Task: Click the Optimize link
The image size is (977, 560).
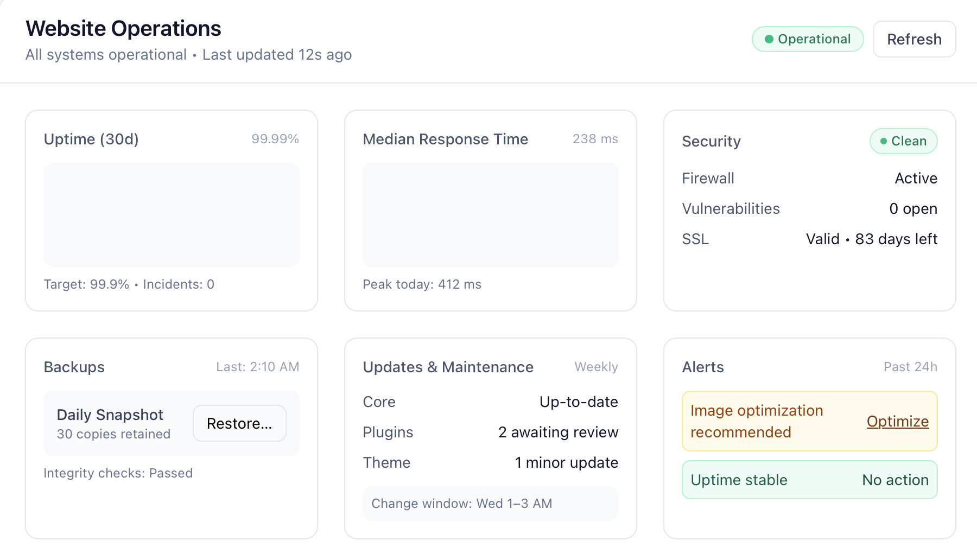Action: point(897,421)
